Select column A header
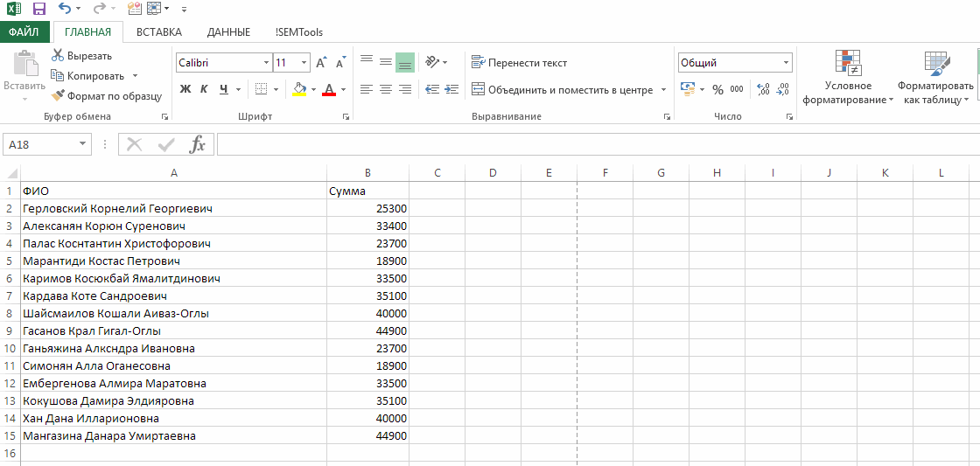 (173, 173)
